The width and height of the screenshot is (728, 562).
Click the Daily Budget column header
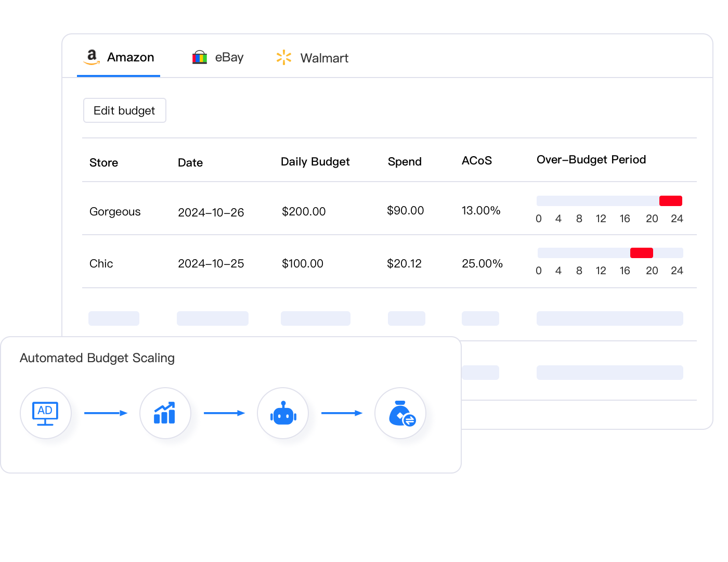315,162
